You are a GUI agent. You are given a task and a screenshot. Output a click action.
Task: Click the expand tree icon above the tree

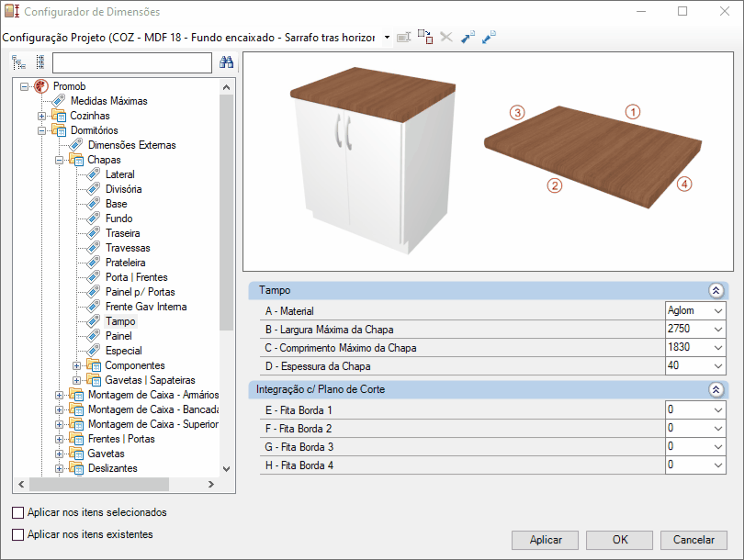coord(18,62)
